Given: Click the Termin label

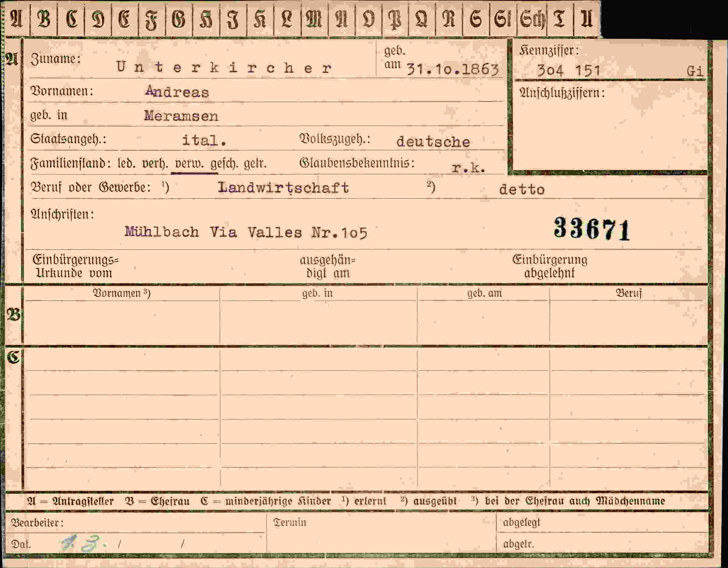Looking at the screenshot, I should [290, 522].
